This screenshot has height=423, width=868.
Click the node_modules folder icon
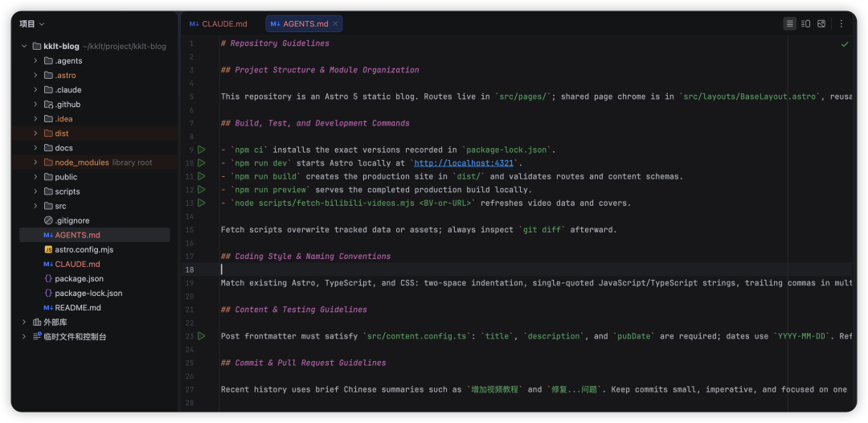48,162
